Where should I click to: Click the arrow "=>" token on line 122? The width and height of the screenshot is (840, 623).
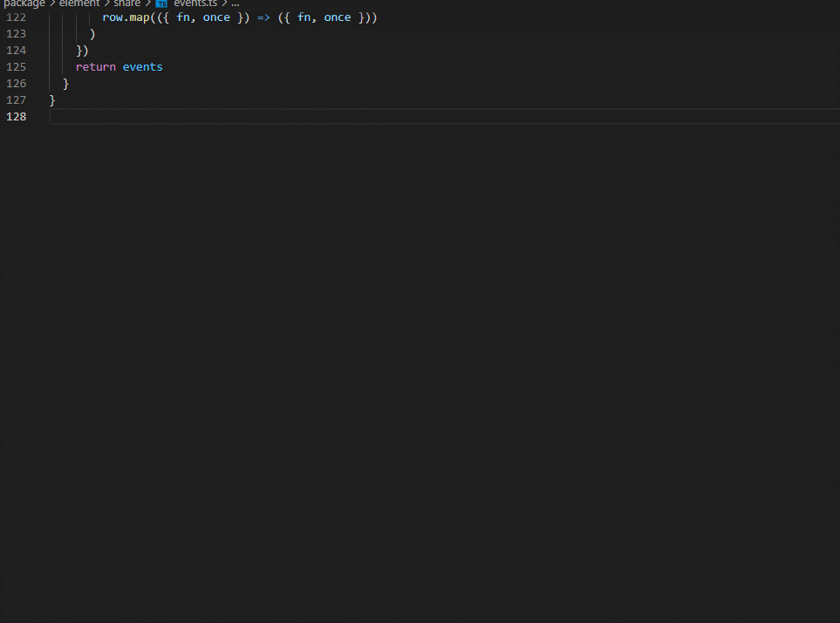point(264,17)
